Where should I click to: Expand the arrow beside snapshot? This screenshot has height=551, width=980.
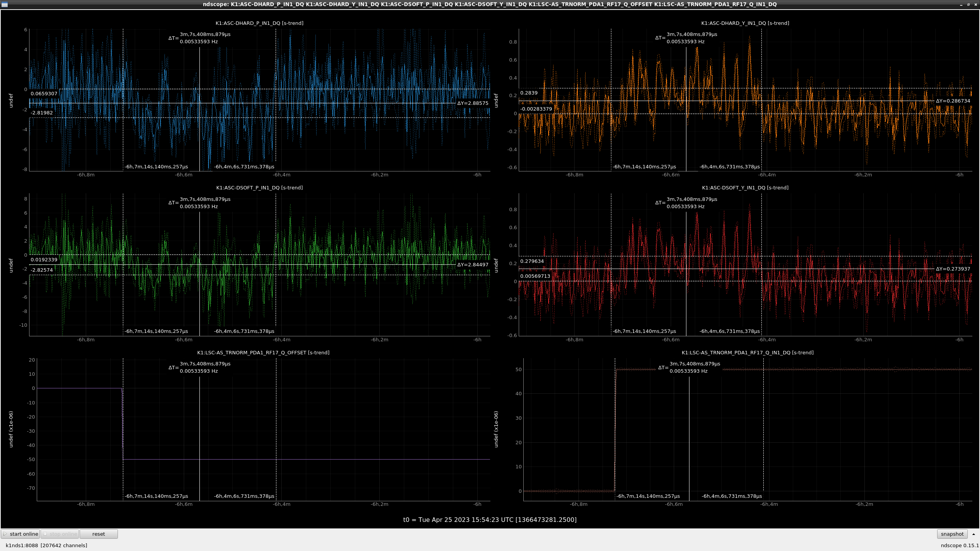pos(973,534)
